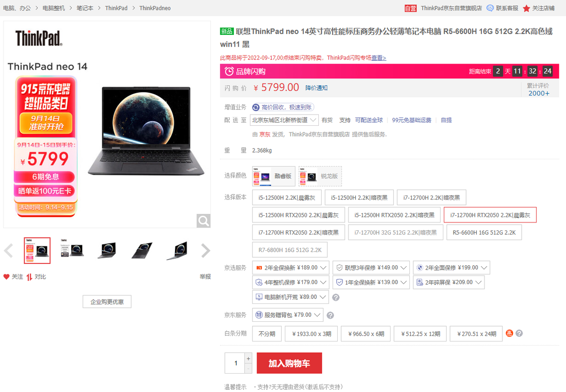Click the red star 关注店铺 icon

coord(526,8)
